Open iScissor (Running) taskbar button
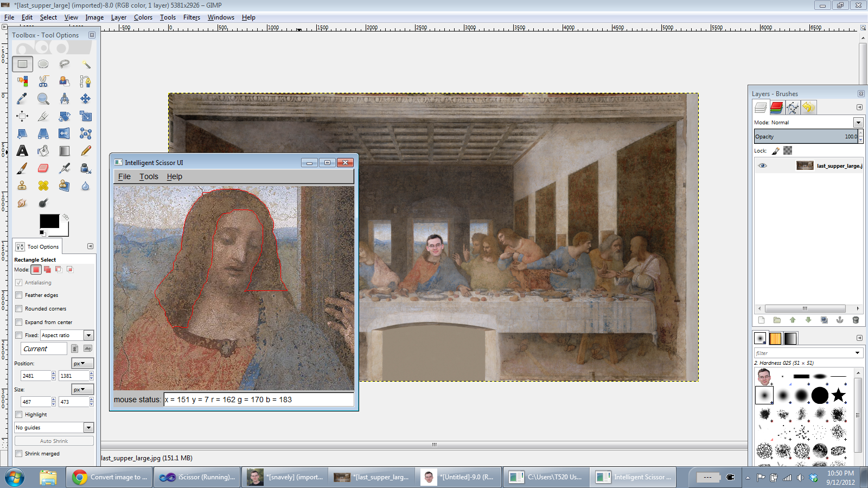 click(x=197, y=477)
